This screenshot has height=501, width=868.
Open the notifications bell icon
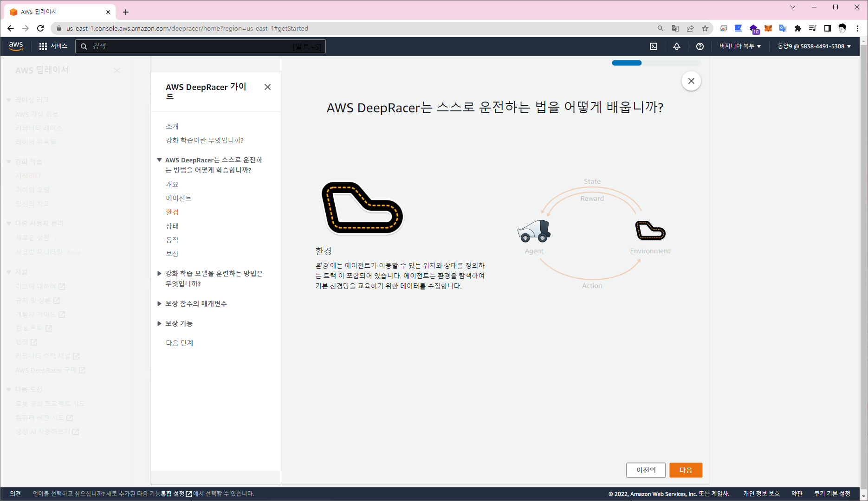tap(677, 46)
